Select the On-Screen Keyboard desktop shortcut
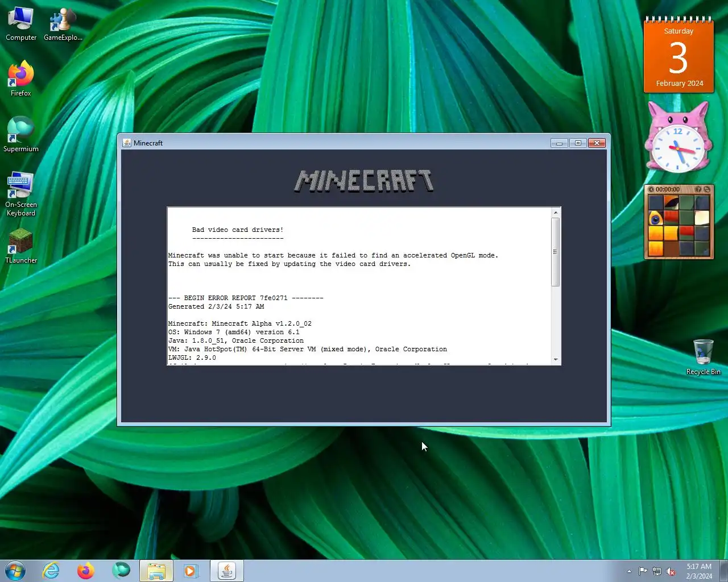Screen dimensions: 728x582 [21, 194]
